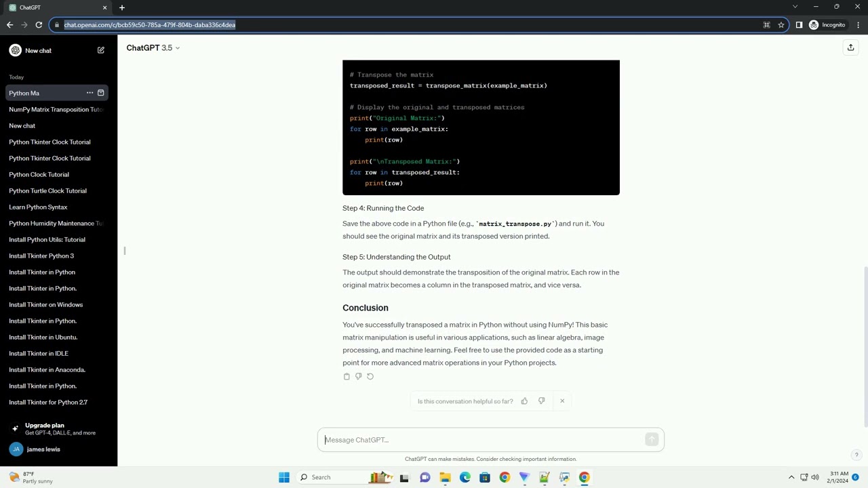
Task: Open Python Turtle Clock Tutorial chat
Action: click(56, 190)
